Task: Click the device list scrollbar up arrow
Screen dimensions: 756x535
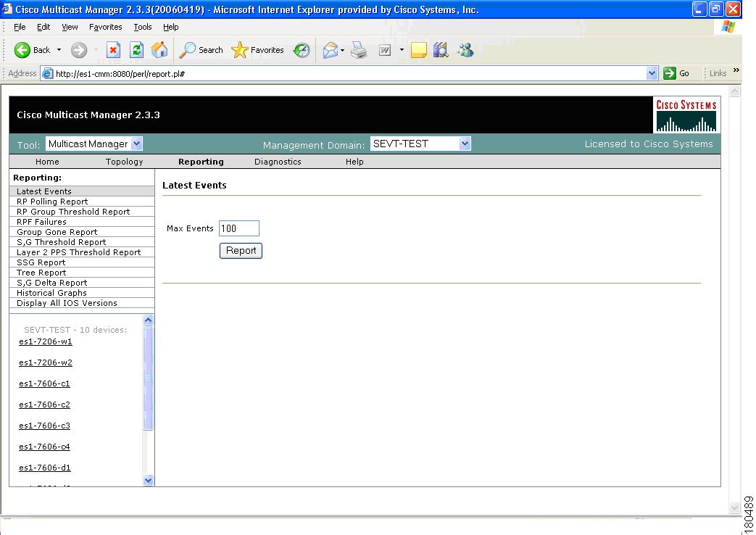Action: click(149, 320)
